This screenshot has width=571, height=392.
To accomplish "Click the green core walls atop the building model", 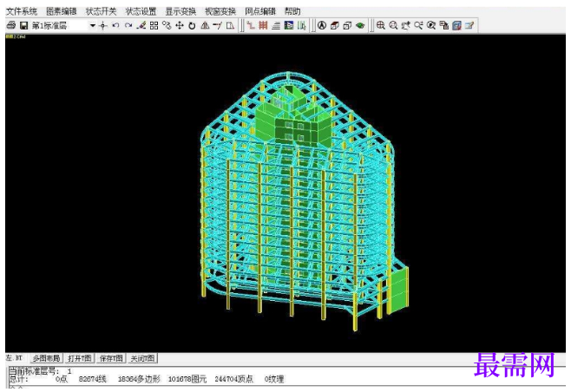I will point(294,116).
